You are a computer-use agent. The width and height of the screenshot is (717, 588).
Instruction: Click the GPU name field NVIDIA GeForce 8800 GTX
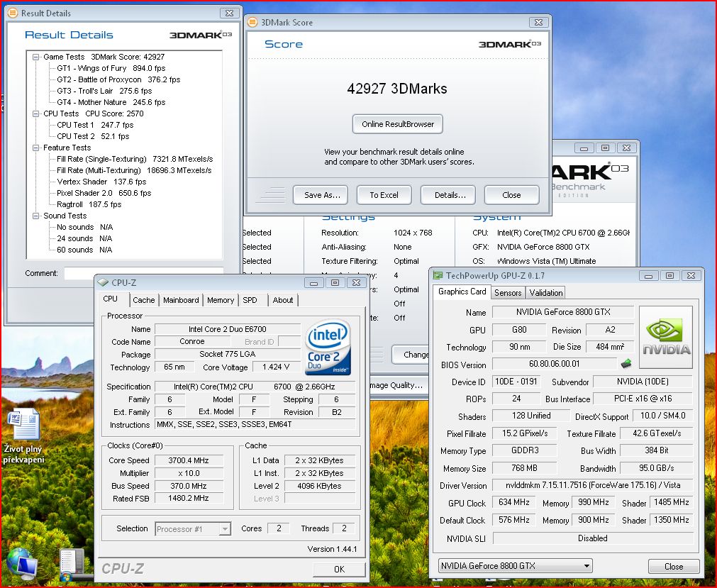tap(563, 312)
